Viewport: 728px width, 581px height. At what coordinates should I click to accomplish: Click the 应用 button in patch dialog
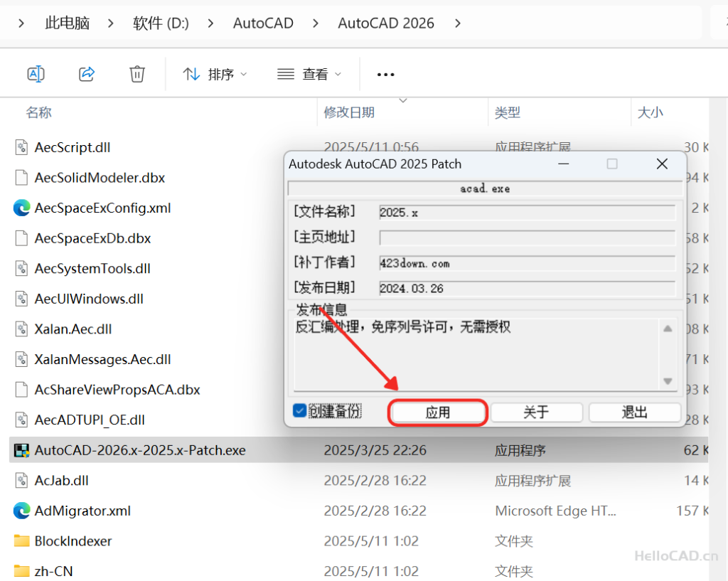[x=438, y=412]
